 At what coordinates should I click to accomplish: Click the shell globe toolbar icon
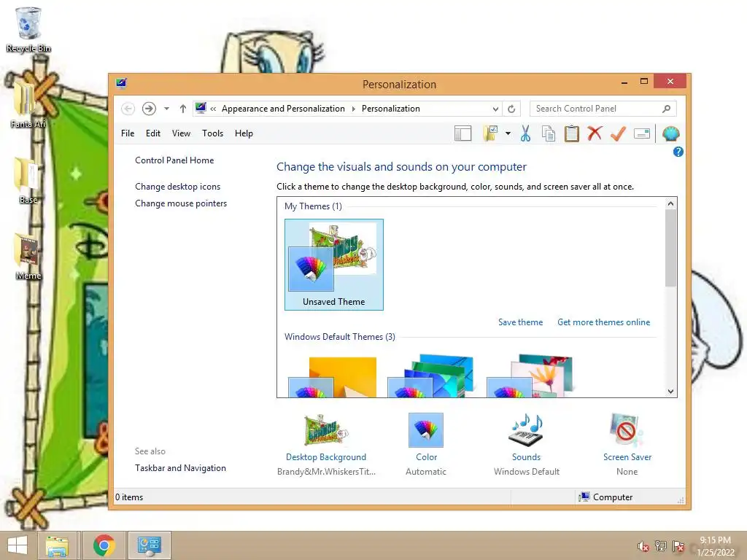(x=671, y=134)
